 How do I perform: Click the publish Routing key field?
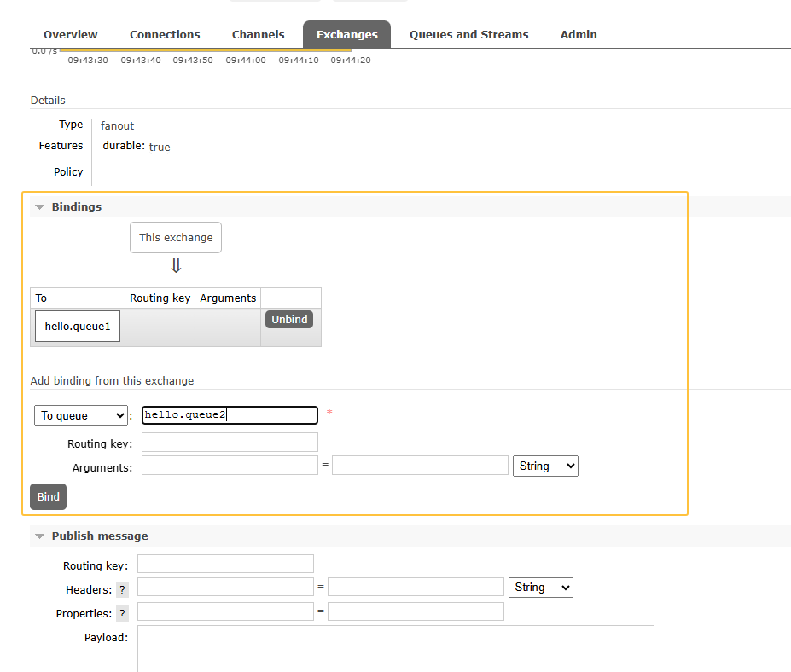[x=225, y=564]
